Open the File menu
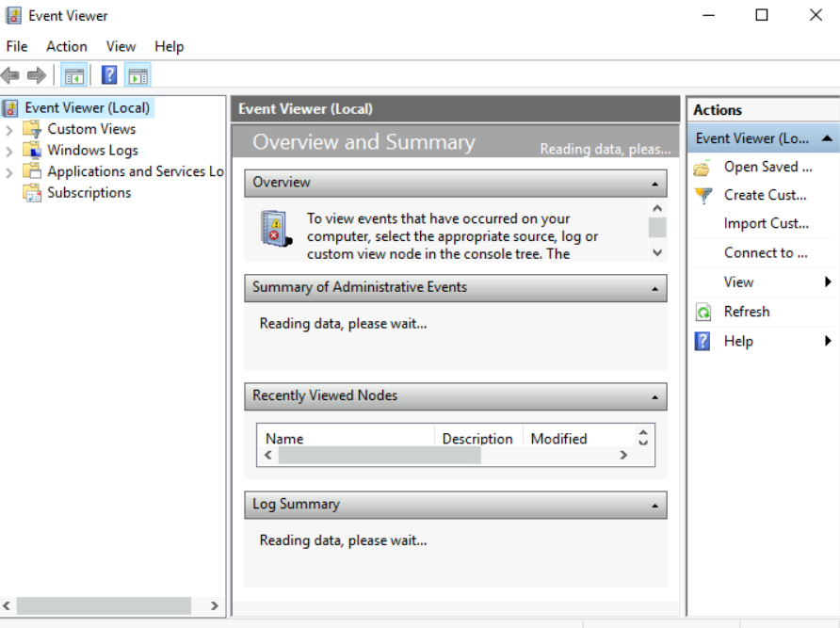The width and height of the screenshot is (840, 628). point(17,47)
